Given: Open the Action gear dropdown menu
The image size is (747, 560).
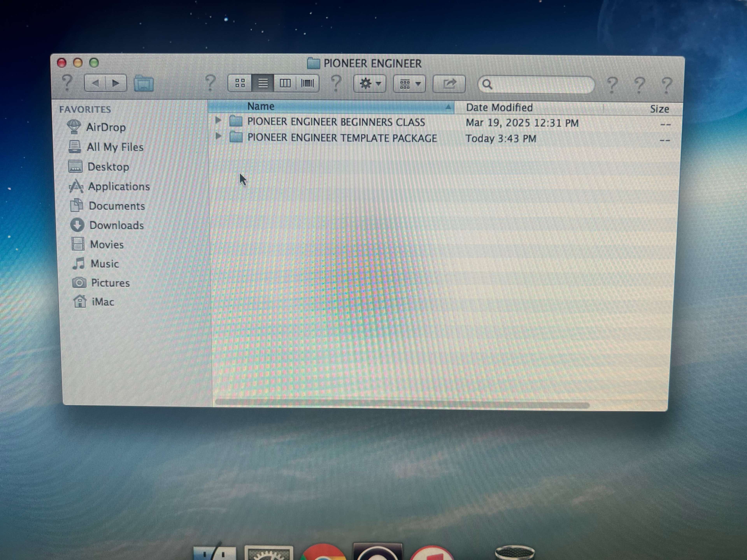Looking at the screenshot, I should (369, 83).
